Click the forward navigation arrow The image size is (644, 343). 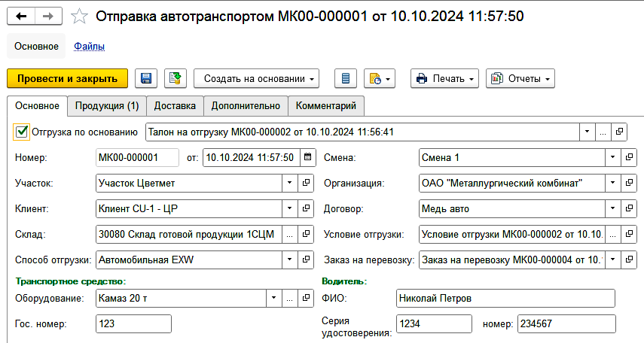[47, 16]
